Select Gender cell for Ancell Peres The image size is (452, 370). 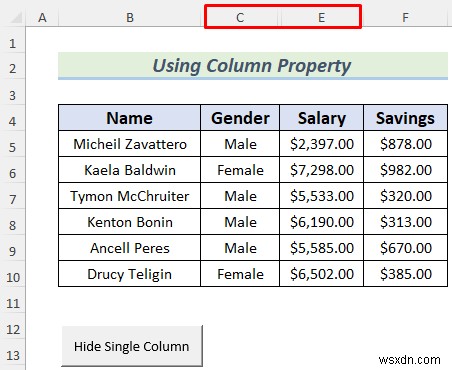point(240,248)
